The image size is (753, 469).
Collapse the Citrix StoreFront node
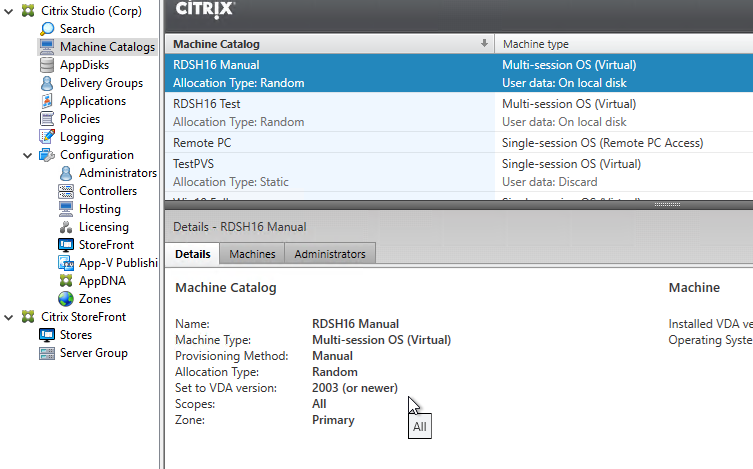coord(9,317)
